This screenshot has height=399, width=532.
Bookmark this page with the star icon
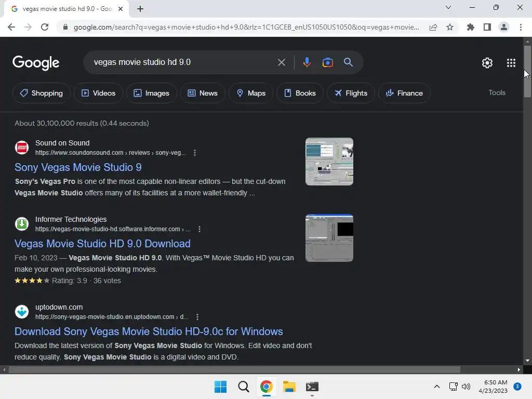(450, 27)
